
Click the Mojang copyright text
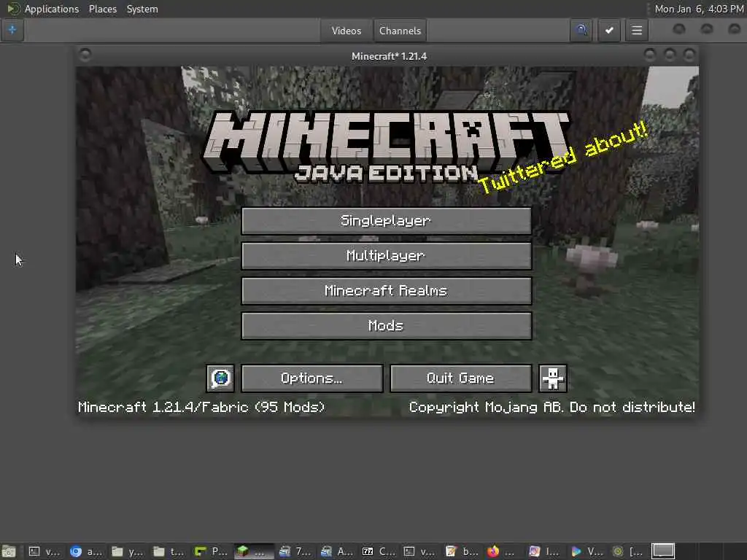coord(551,407)
